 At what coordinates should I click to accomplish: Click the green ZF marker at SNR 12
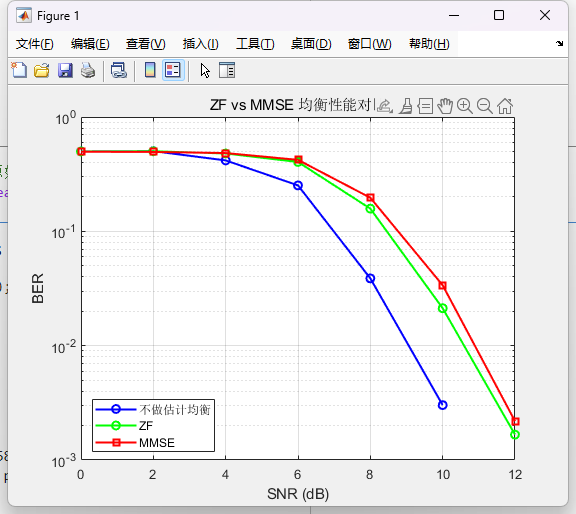tap(515, 435)
